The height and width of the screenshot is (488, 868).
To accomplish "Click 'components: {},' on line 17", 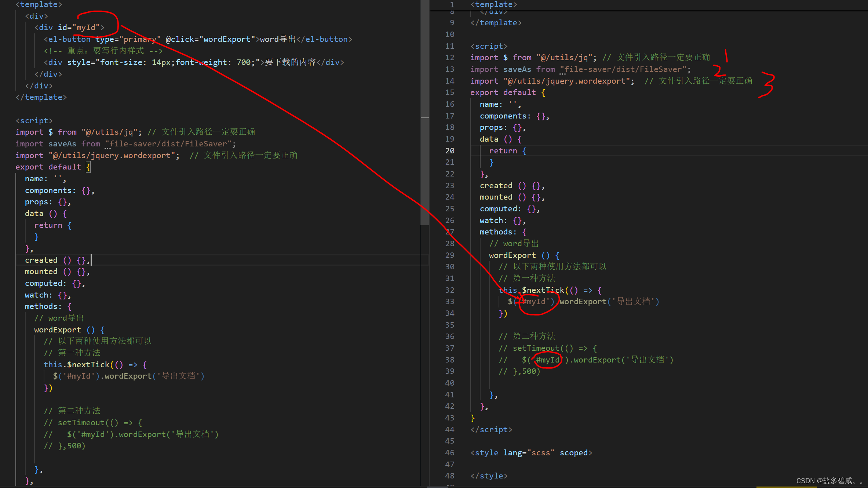I will [x=515, y=116].
